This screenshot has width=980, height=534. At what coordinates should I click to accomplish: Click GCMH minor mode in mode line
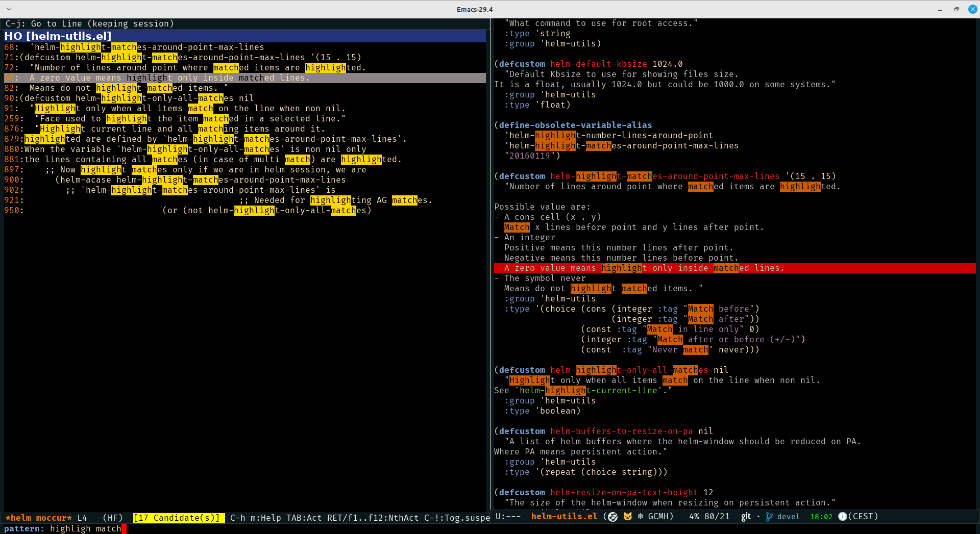pos(658,517)
